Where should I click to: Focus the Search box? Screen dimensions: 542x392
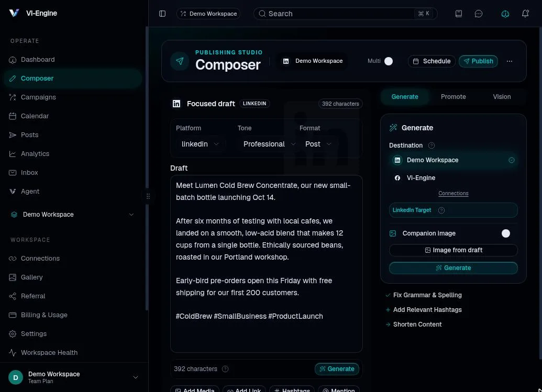click(345, 14)
